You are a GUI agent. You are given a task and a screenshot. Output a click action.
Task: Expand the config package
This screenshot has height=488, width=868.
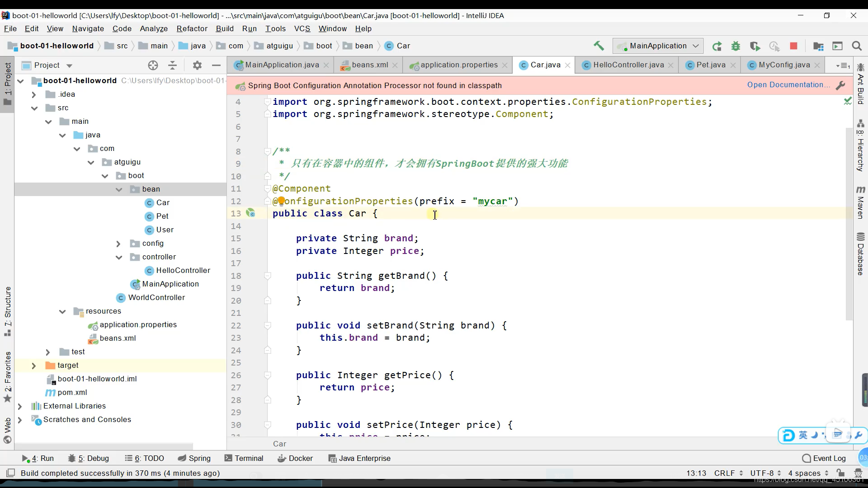(x=118, y=244)
